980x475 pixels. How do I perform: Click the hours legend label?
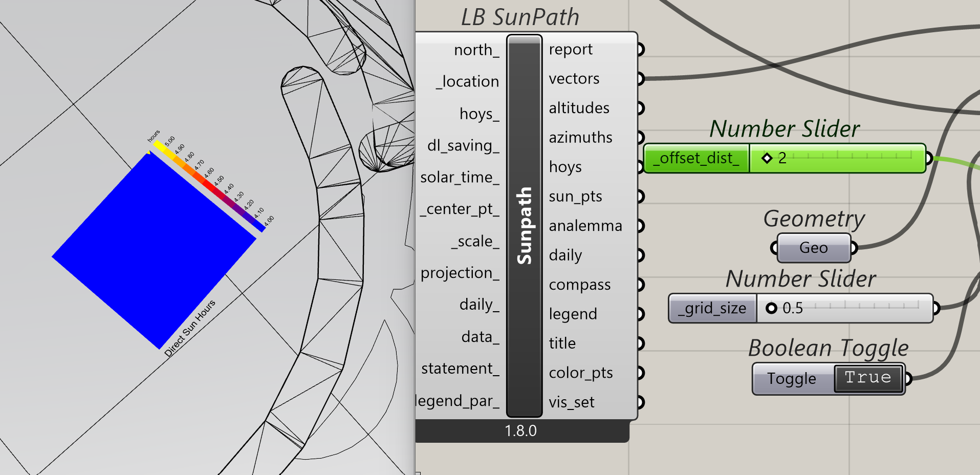click(154, 136)
